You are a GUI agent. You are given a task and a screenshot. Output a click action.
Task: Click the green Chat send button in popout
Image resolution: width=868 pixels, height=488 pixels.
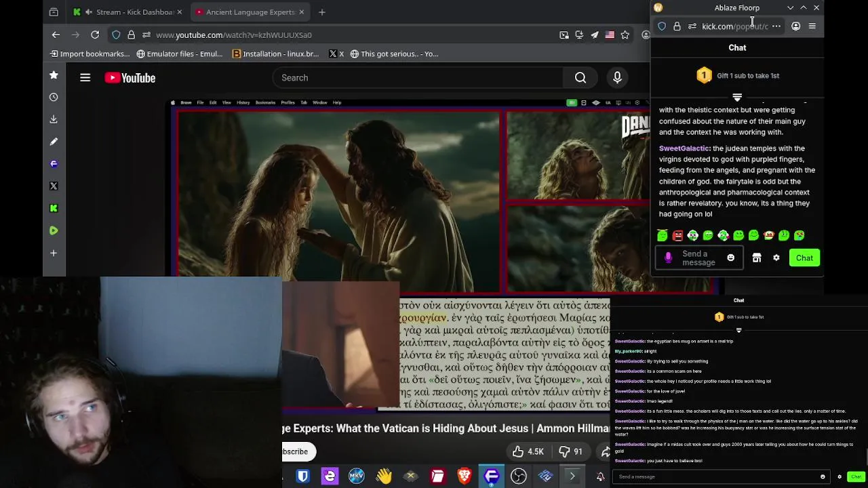click(804, 258)
